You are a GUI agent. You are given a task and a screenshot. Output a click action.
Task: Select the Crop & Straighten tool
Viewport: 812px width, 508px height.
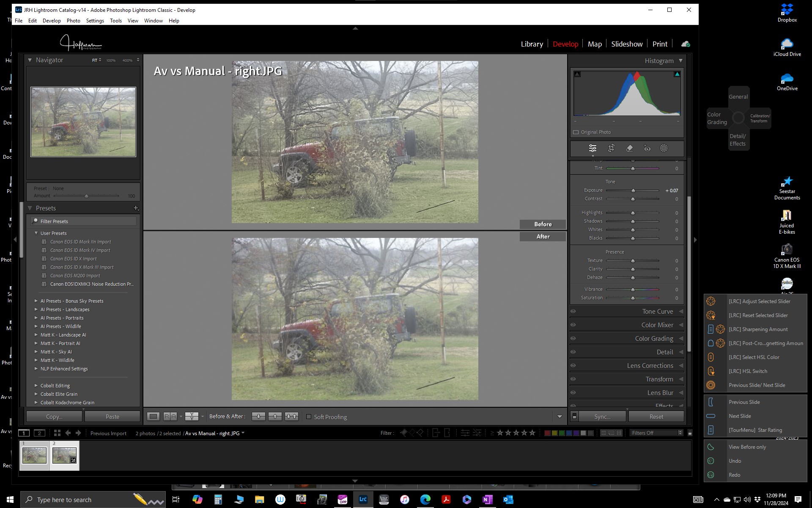coord(611,148)
